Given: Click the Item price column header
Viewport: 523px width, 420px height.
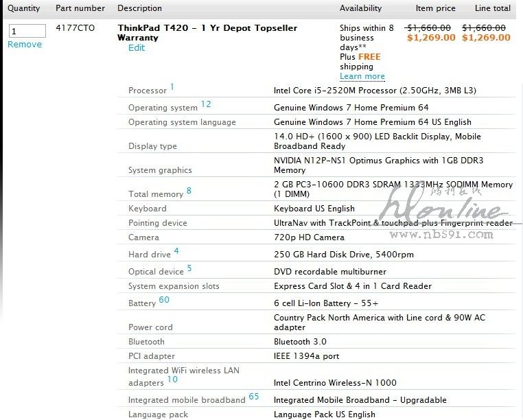Looking at the screenshot, I should point(435,8).
